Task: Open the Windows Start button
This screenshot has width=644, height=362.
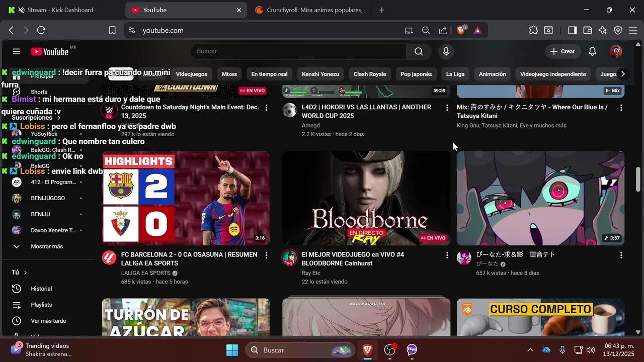Action: [x=232, y=350]
